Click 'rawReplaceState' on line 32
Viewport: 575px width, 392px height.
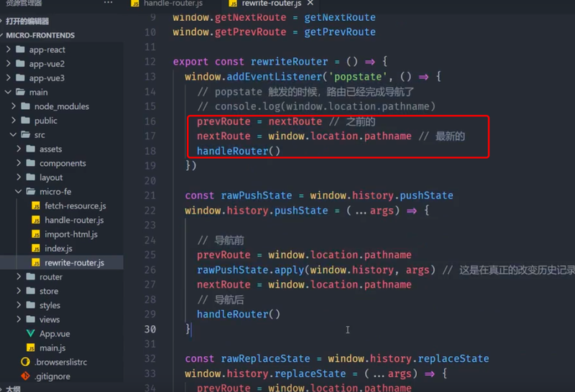[265, 358]
